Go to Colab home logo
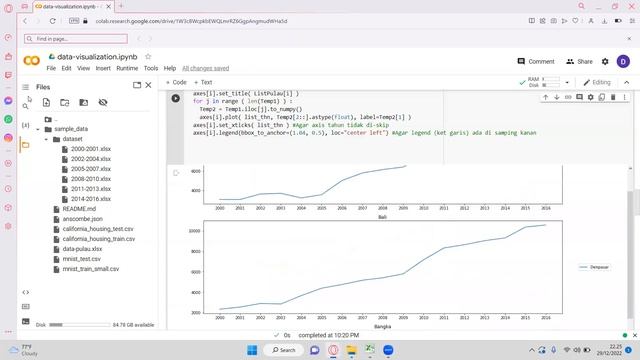 [x=31, y=61]
